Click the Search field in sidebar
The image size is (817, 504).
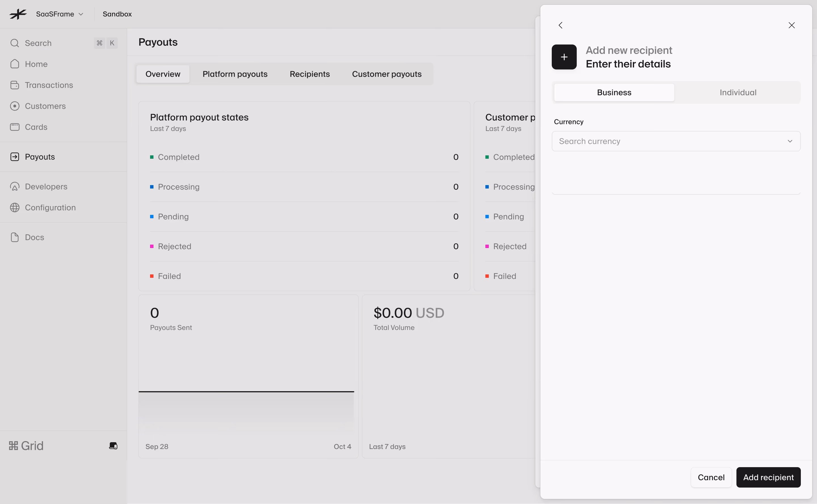point(63,43)
